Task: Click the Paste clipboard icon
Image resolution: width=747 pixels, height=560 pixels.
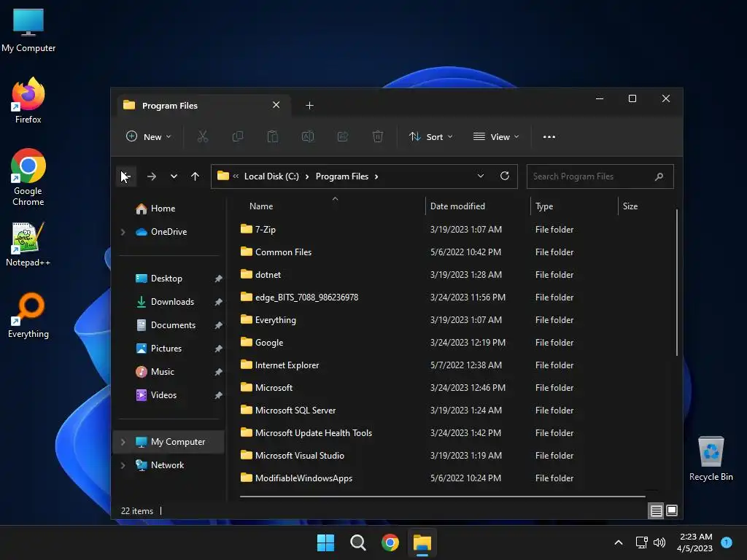Action: coord(273,136)
